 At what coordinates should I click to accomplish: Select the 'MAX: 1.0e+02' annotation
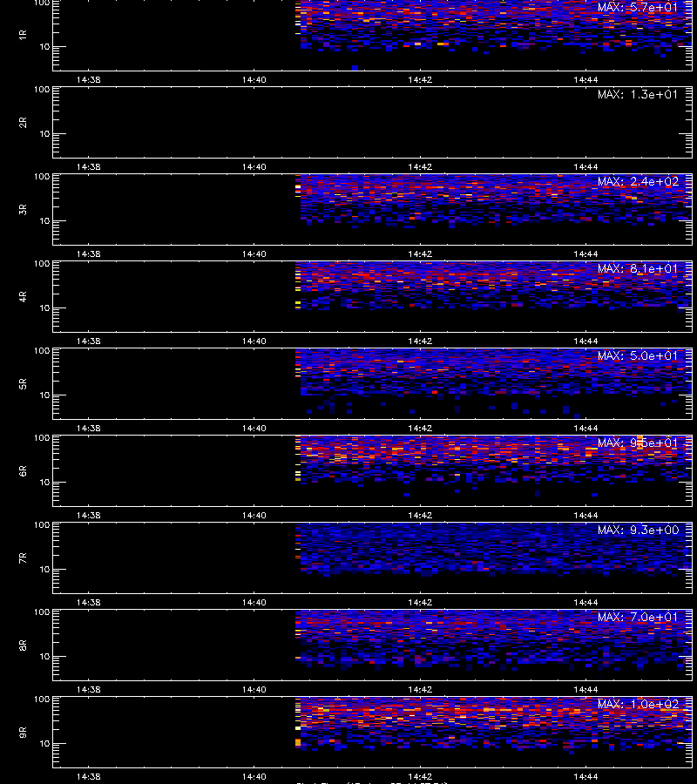(638, 705)
